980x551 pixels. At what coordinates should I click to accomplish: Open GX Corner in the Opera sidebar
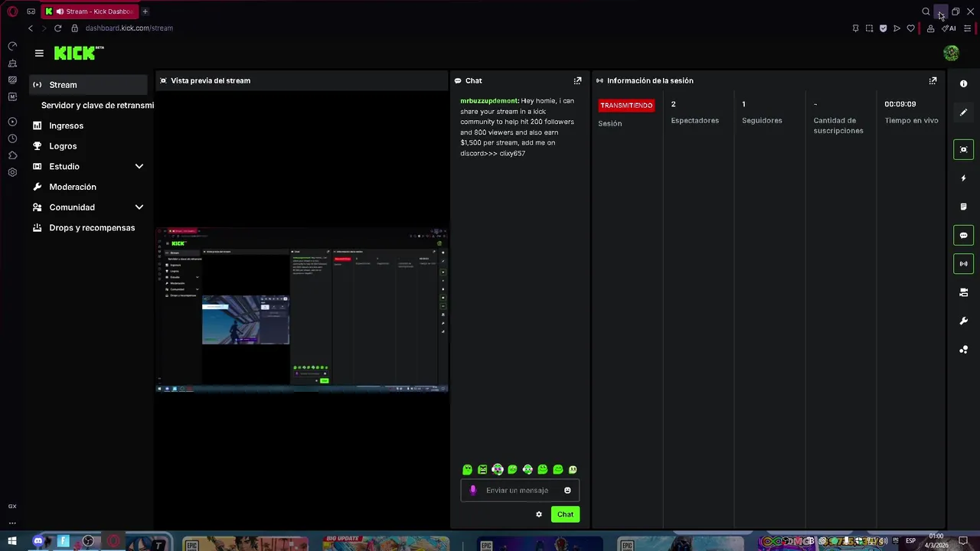(12, 506)
